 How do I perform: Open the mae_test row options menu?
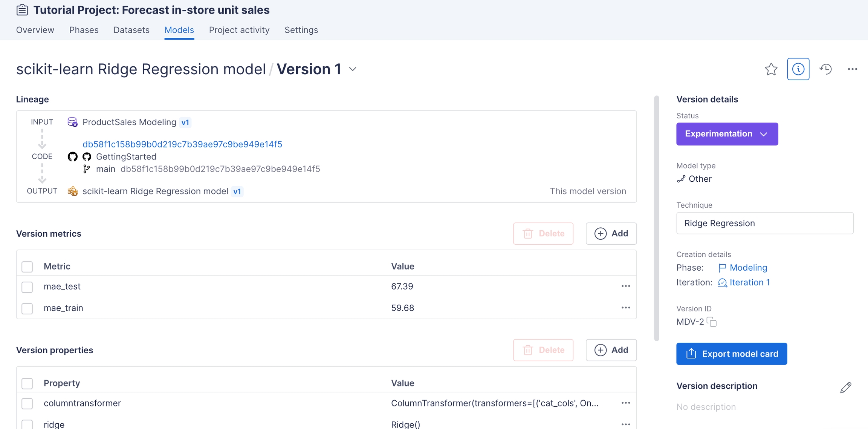coord(625,286)
